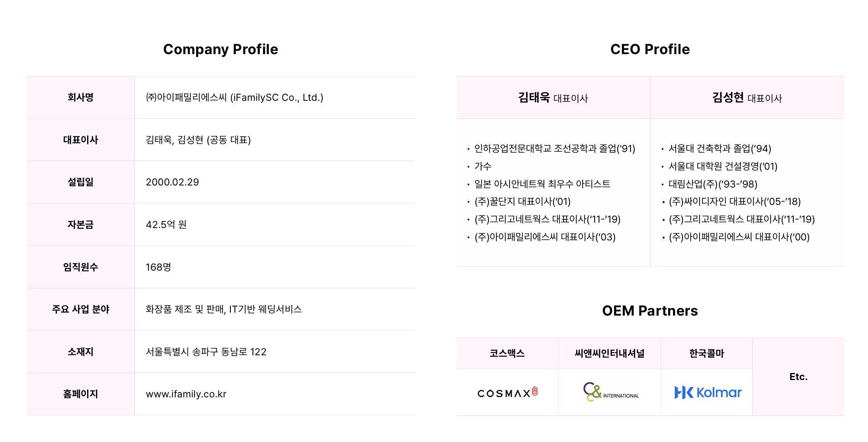Click the founding date 2000.02.29
This screenshot has width=868, height=442.
pos(172,182)
